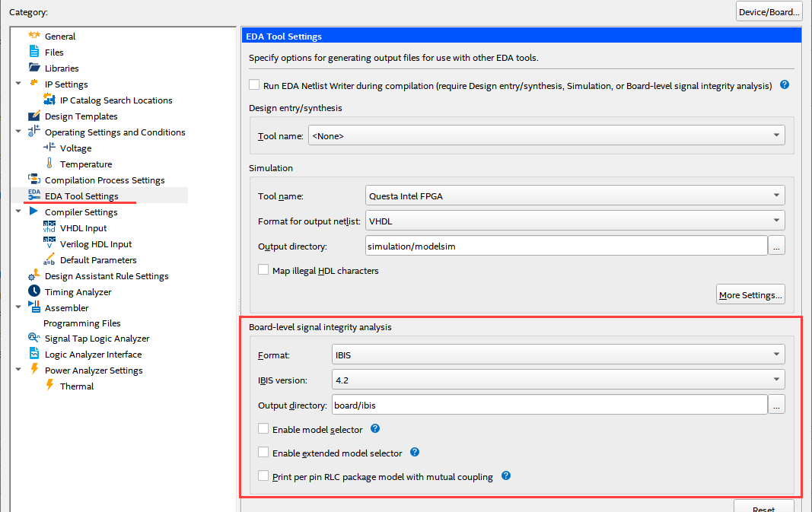Image resolution: width=812 pixels, height=512 pixels.
Task: Click the Operating Settings and Conditions icon
Action: (x=34, y=131)
